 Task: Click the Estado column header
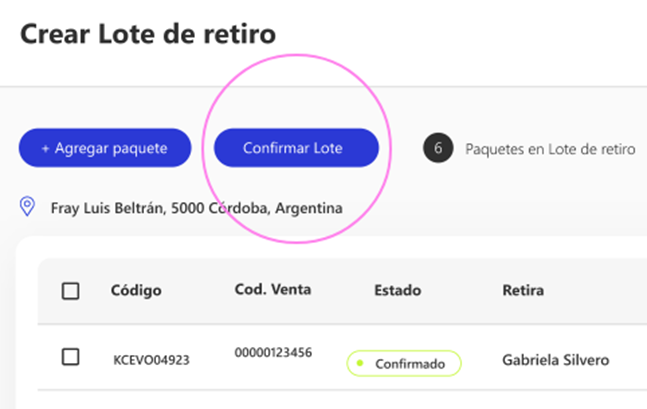[397, 291]
